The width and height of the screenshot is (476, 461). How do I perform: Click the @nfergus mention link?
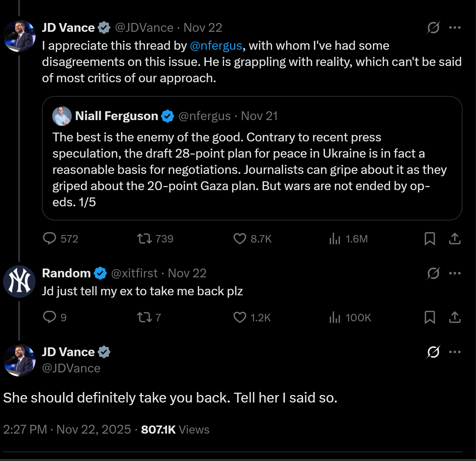[x=216, y=46]
